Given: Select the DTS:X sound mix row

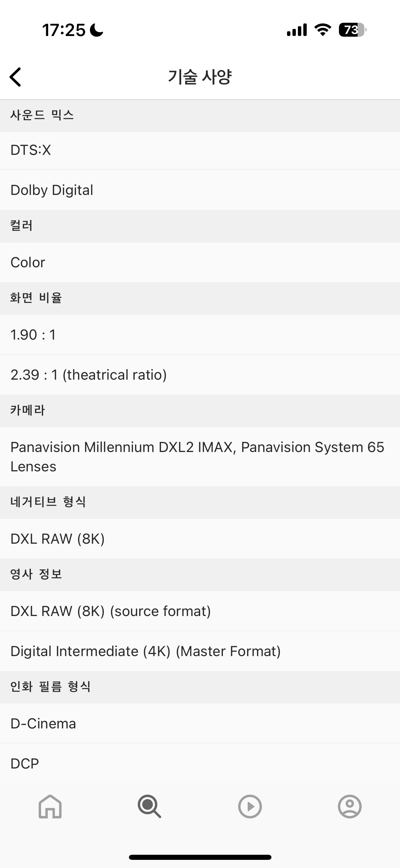Looking at the screenshot, I should [200, 150].
